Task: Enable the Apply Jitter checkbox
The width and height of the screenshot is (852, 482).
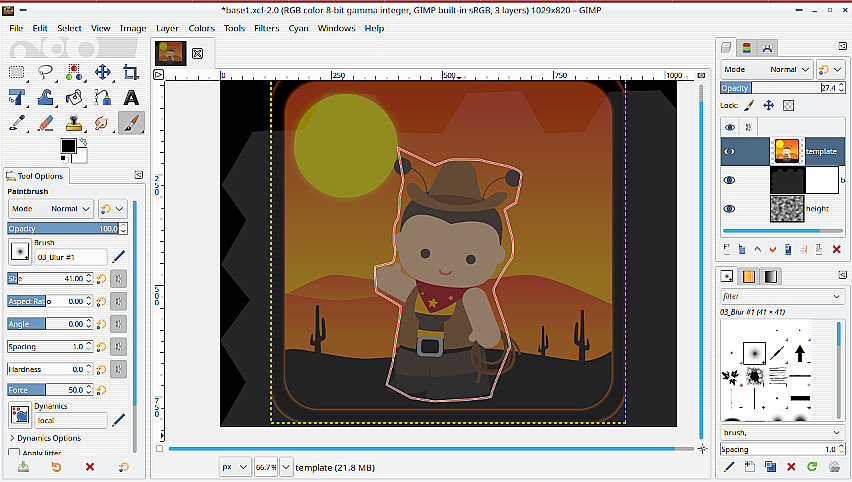Action: 14,453
